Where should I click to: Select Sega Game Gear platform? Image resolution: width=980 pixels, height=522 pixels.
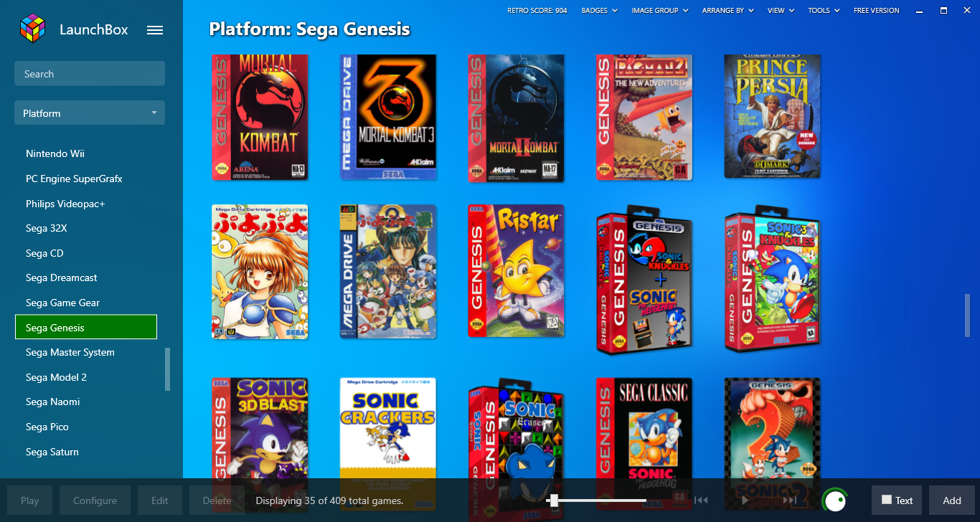[86, 303]
